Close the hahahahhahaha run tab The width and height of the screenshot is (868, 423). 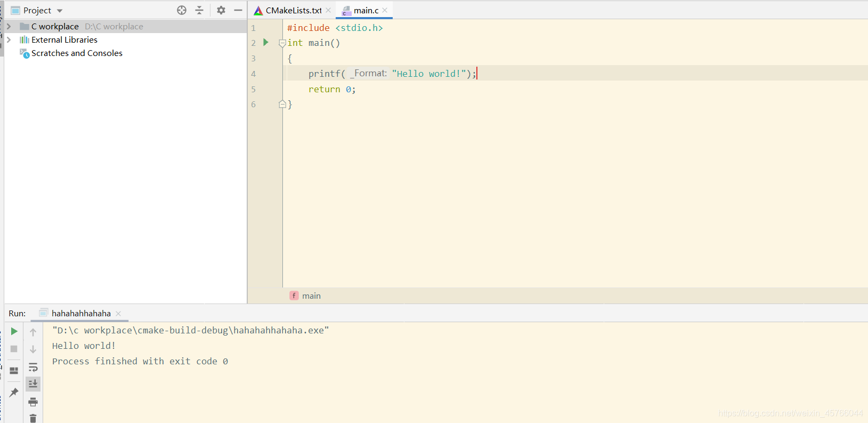click(118, 314)
